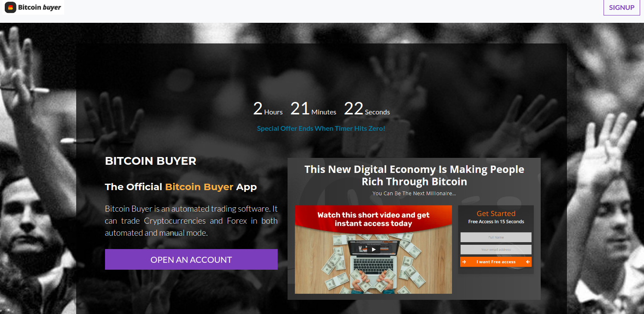Click the minutes count in the countdown timer
This screenshot has width=644, height=314.
tap(300, 108)
